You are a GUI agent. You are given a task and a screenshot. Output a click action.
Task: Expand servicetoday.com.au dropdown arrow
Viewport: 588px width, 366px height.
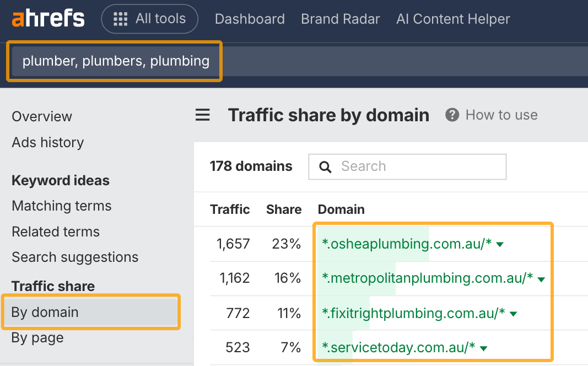(x=483, y=348)
